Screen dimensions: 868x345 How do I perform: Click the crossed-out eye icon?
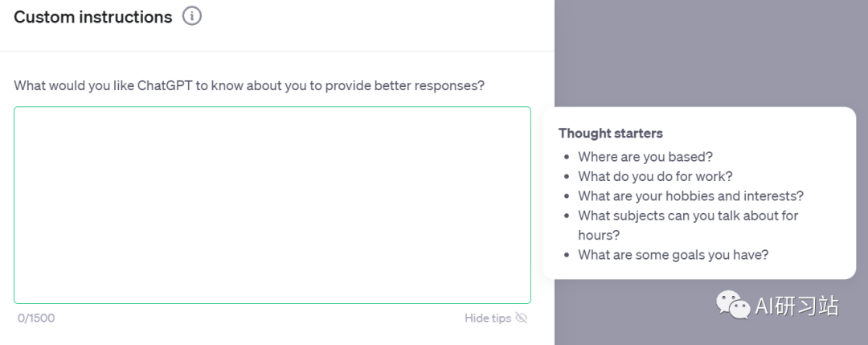point(522,318)
